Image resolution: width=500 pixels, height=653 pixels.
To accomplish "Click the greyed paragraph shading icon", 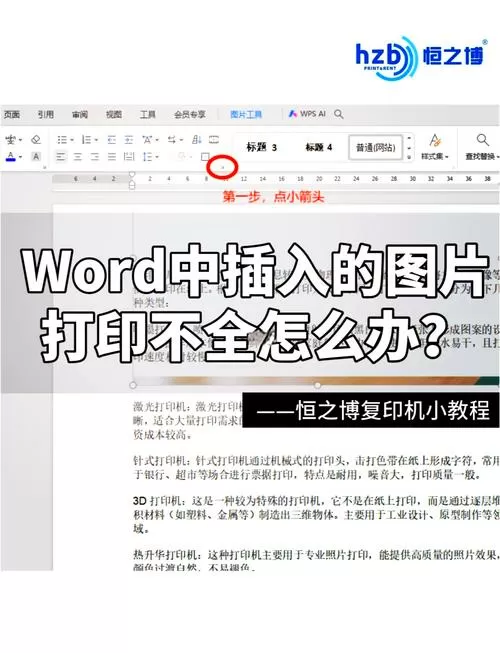I will pos(182,157).
